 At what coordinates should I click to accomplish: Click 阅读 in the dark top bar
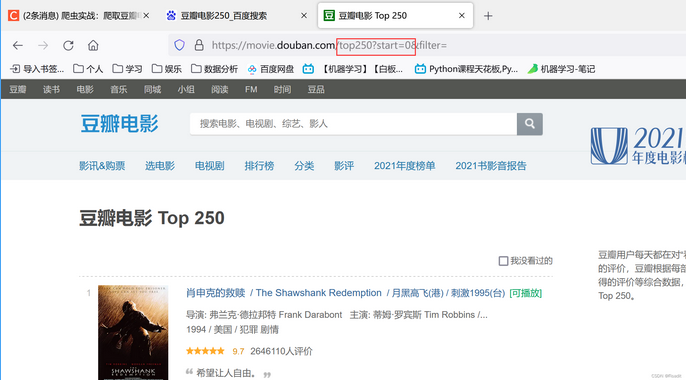(x=220, y=90)
